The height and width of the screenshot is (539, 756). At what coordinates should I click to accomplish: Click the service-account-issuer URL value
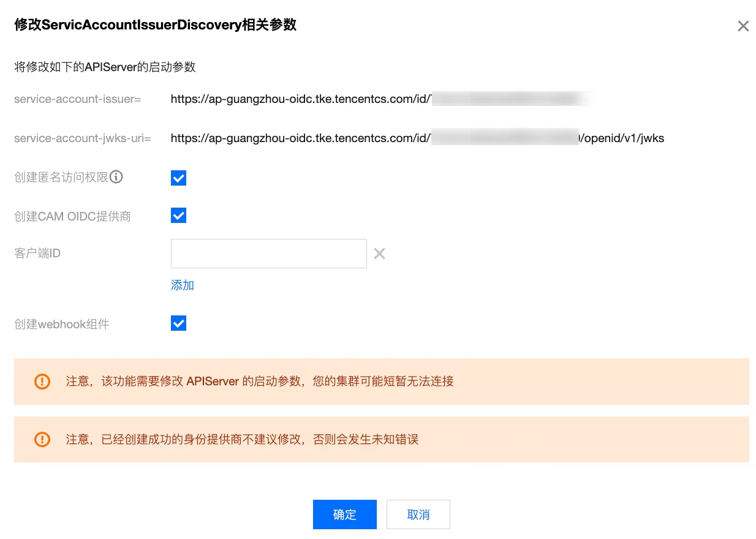click(x=380, y=99)
